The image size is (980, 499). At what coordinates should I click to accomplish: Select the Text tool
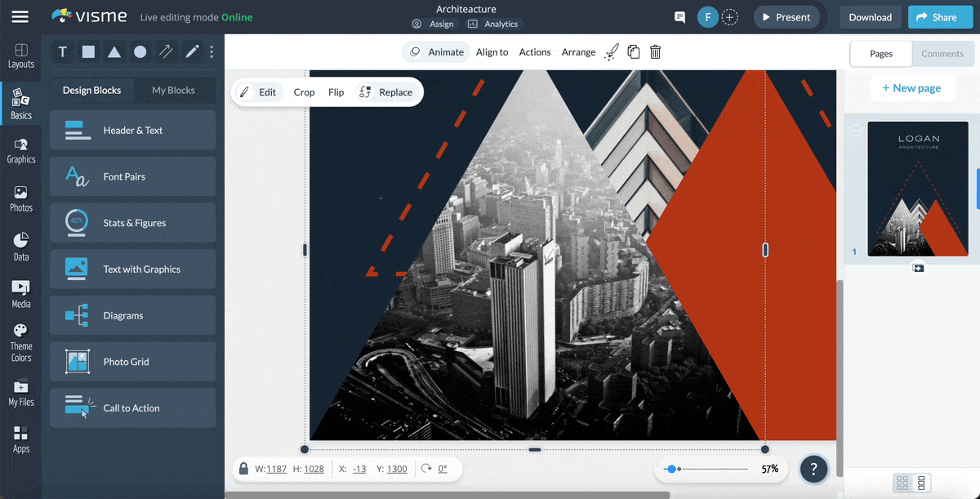point(62,51)
